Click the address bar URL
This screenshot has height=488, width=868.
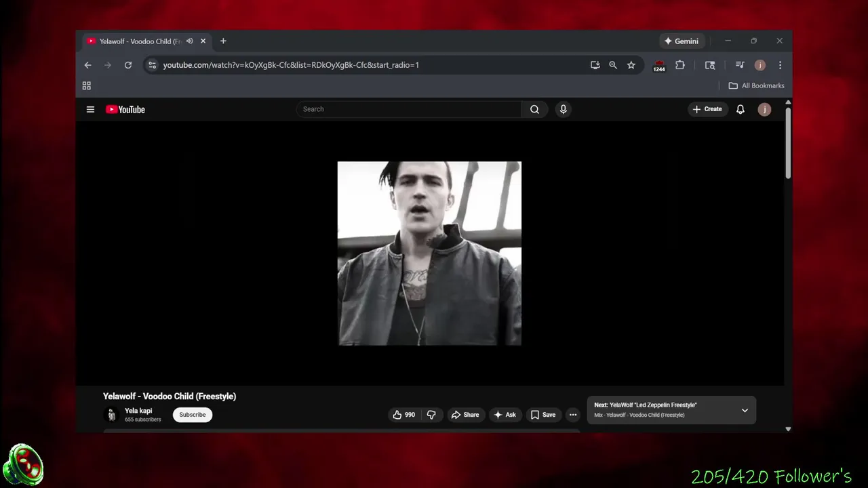pos(291,65)
